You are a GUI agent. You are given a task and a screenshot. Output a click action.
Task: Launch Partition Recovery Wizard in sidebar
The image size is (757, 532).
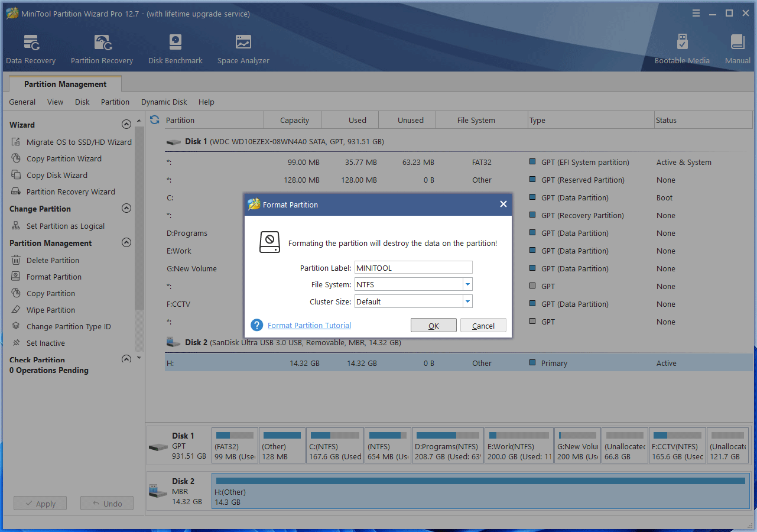[63, 192]
